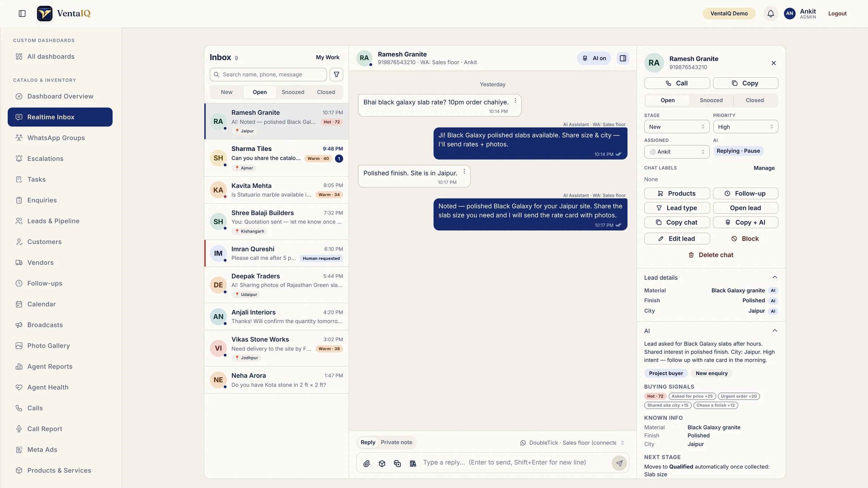
Task: Open message options for 'Polished finish. Site is in Jaipur.'
Action: point(464,171)
